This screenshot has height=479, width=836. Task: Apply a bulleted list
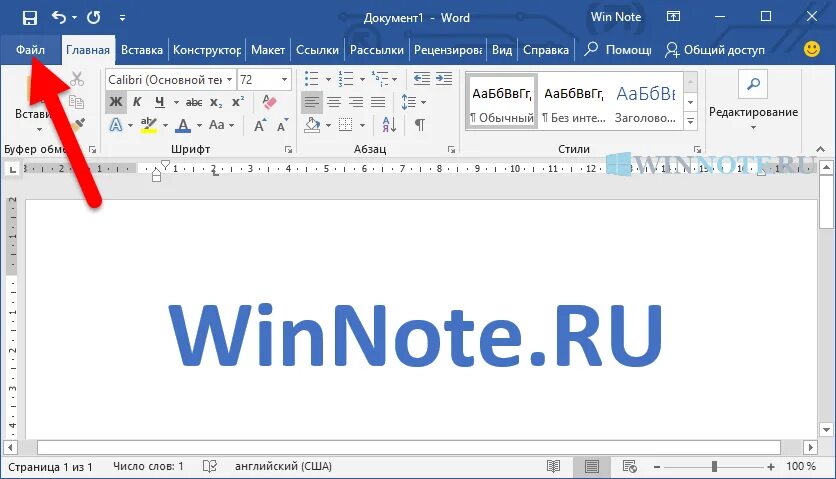tap(311, 79)
